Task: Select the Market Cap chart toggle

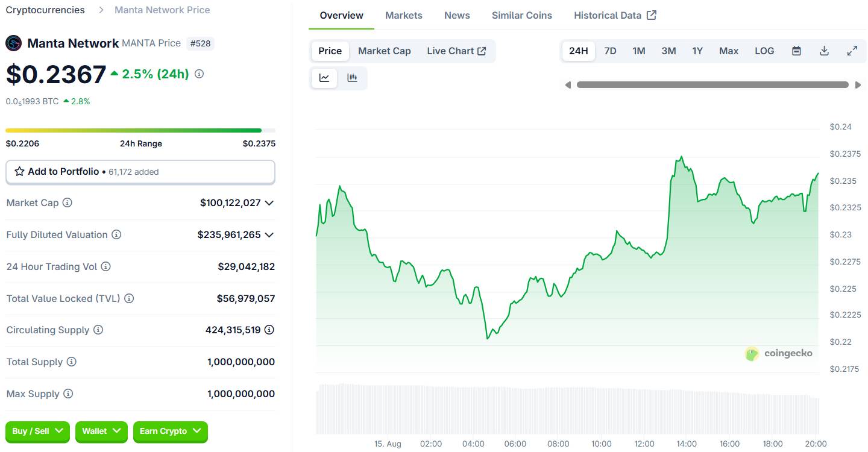Action: click(385, 51)
